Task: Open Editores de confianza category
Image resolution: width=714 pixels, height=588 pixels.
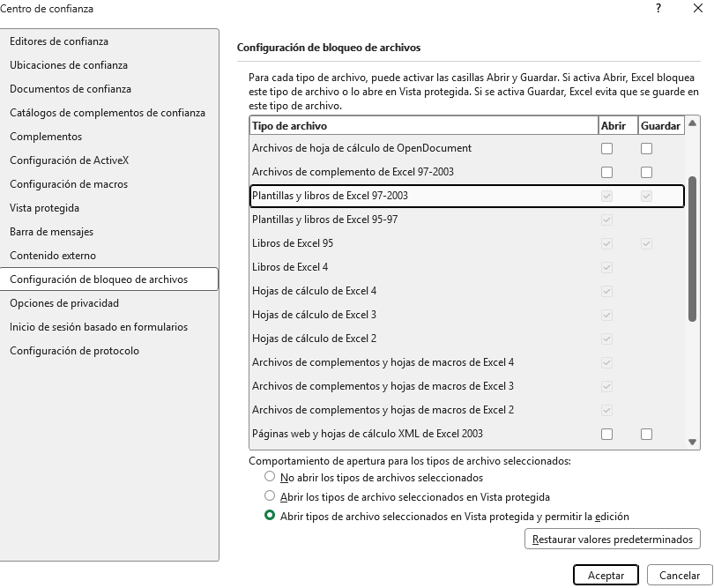Action: (x=59, y=41)
